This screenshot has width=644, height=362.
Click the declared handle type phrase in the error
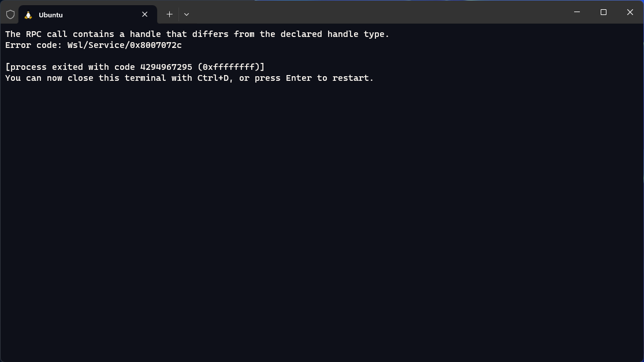tap(335, 33)
